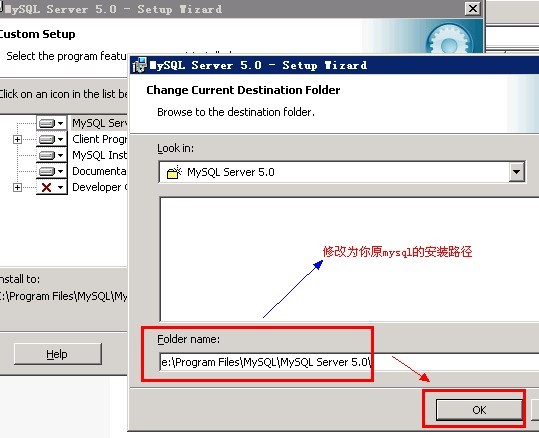Click the new-folder icon beside MySQL Server 5.0
Viewport: 539px width, 438px height.
[174, 172]
